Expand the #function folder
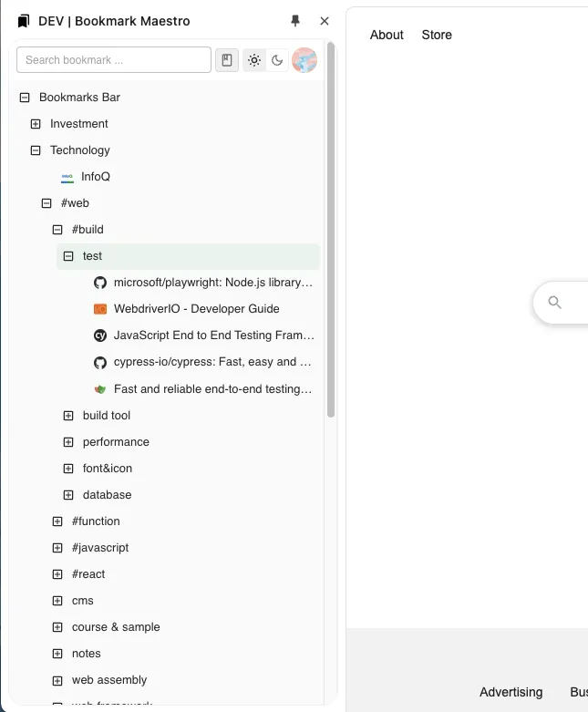This screenshot has height=712, width=588. point(57,521)
